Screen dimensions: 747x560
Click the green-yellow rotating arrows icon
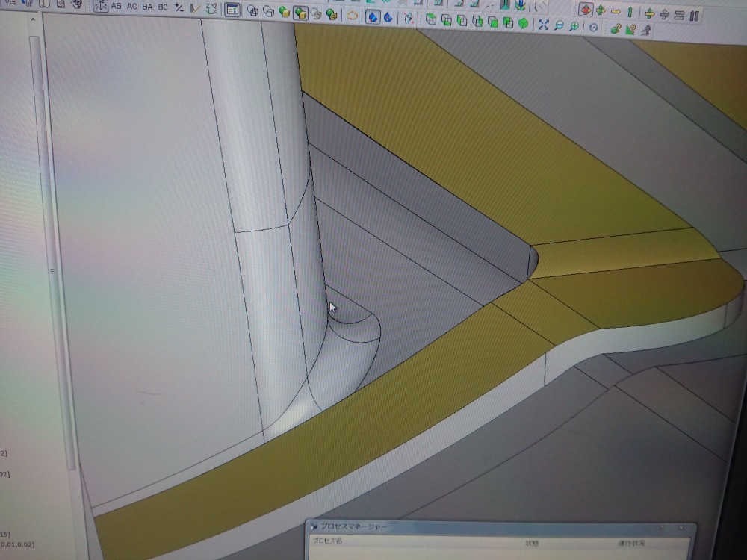click(601, 10)
